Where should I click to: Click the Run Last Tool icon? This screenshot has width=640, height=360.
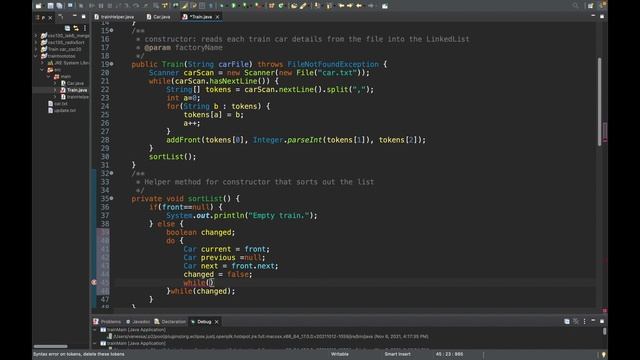[258, 6]
